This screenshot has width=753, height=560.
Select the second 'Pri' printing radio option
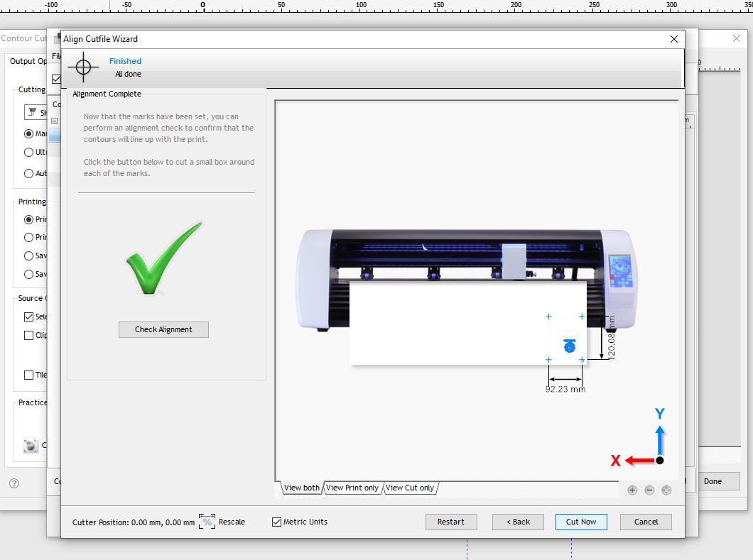click(x=29, y=237)
